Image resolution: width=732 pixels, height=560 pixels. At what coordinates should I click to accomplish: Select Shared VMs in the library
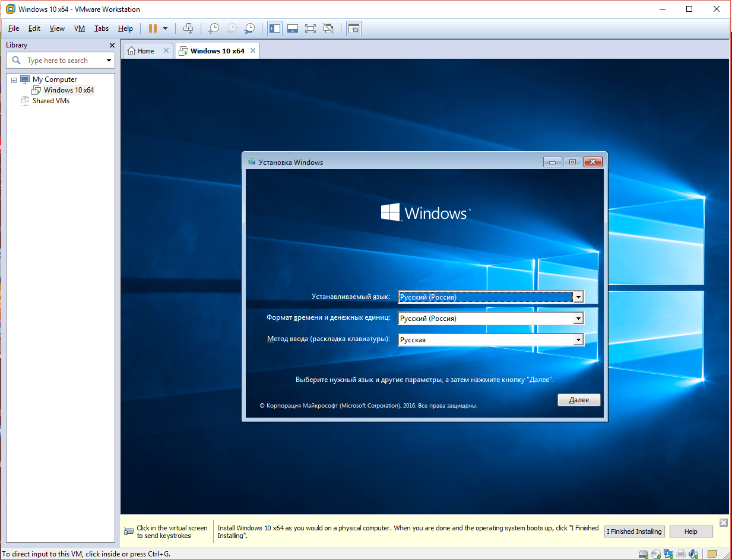(x=51, y=101)
